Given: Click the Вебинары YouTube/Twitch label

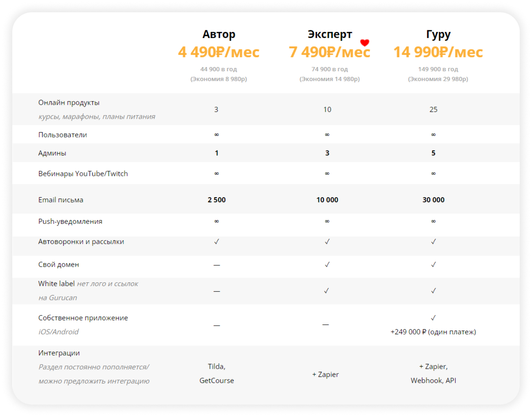Looking at the screenshot, I should click(83, 174).
